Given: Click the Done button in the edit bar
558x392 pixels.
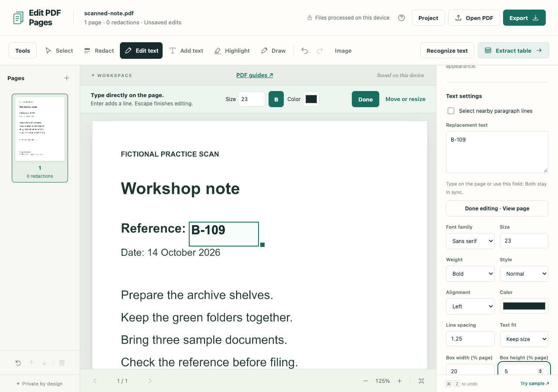Looking at the screenshot, I should (365, 99).
